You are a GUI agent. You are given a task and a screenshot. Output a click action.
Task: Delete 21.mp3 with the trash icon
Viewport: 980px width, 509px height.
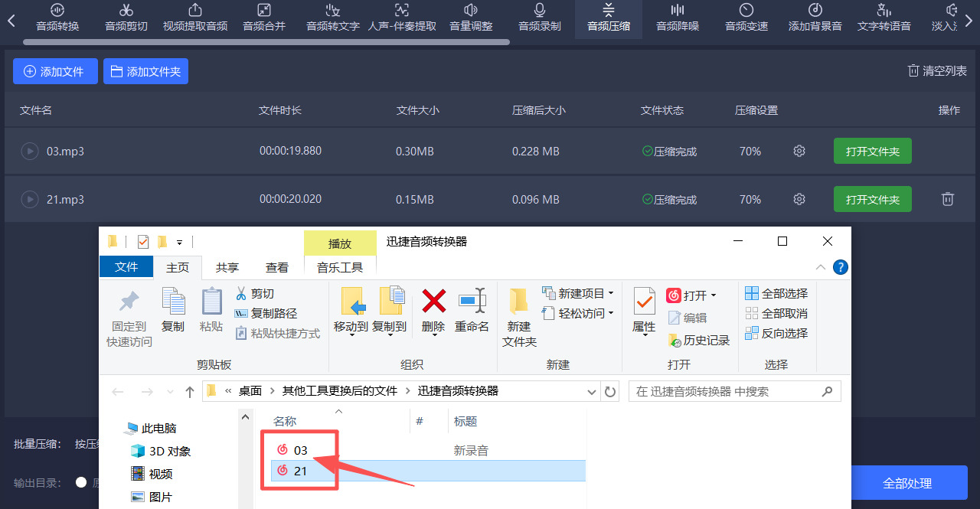[x=948, y=200]
